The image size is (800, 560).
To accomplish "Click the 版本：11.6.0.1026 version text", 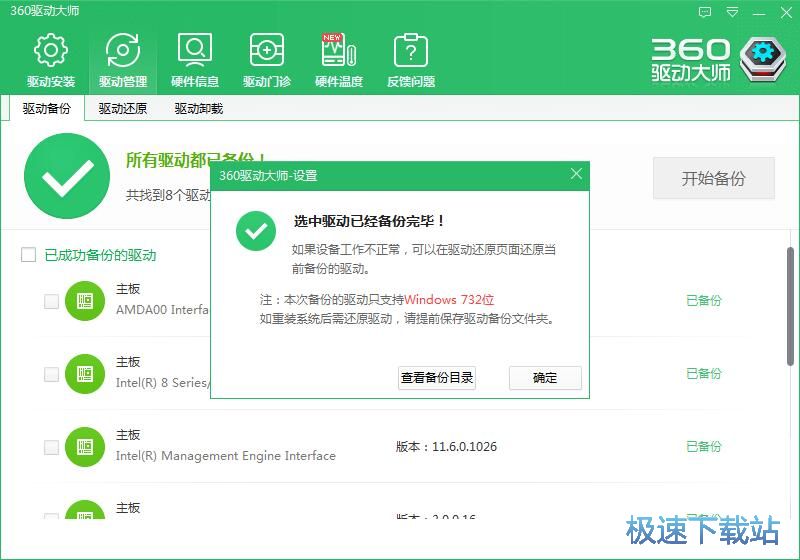I will 446,447.
